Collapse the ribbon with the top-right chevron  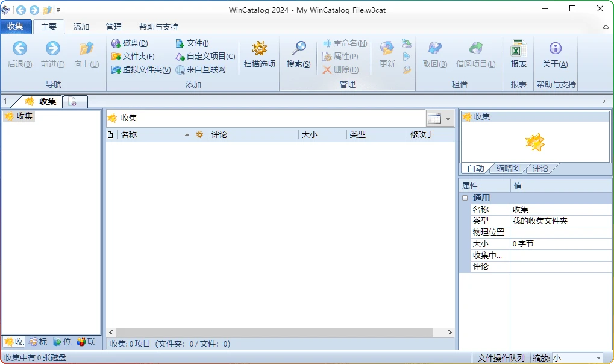pyautogui.click(x=606, y=27)
